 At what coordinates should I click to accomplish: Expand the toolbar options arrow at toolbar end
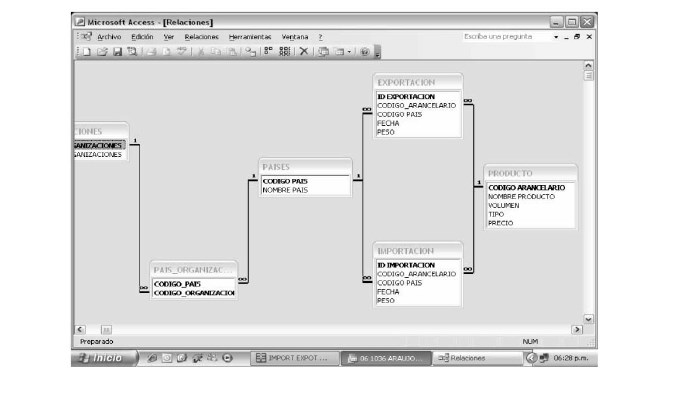(378, 52)
